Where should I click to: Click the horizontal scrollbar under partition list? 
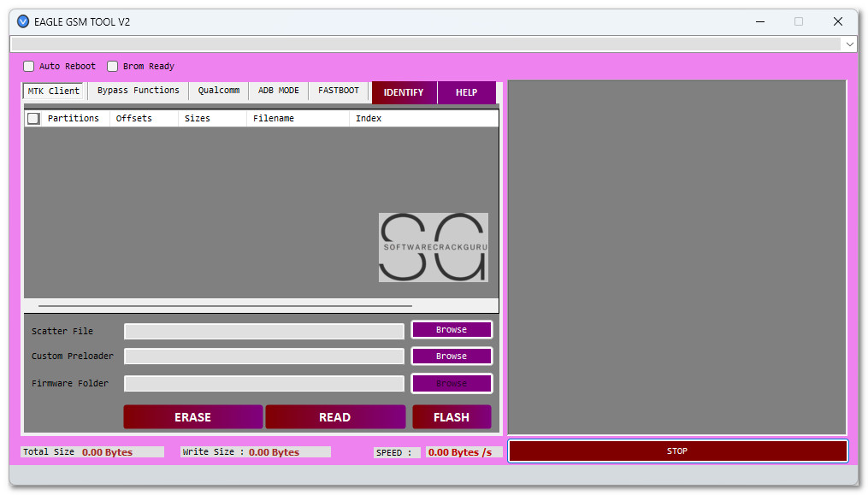[x=225, y=306]
